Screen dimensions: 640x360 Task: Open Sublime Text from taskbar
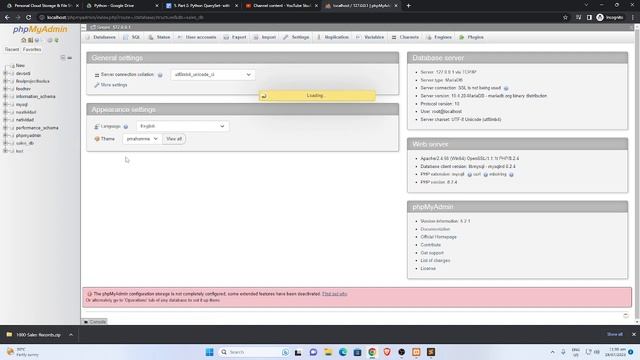(x=431, y=352)
